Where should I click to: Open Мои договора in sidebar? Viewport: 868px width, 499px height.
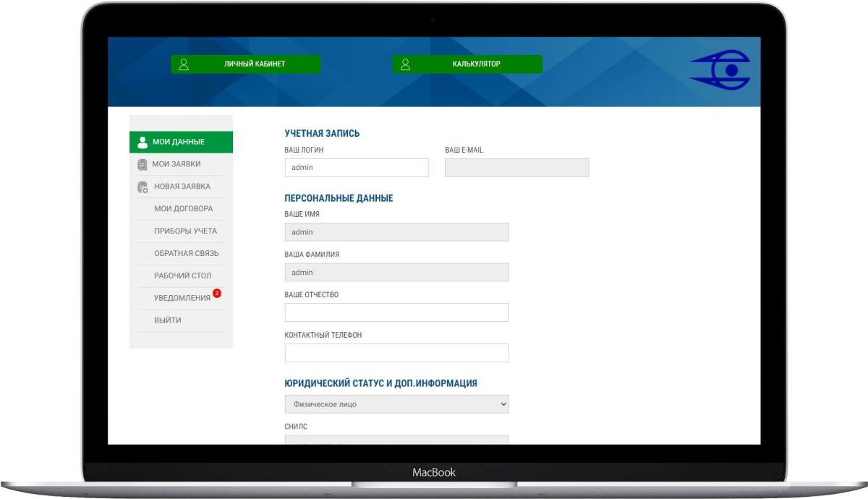point(181,209)
